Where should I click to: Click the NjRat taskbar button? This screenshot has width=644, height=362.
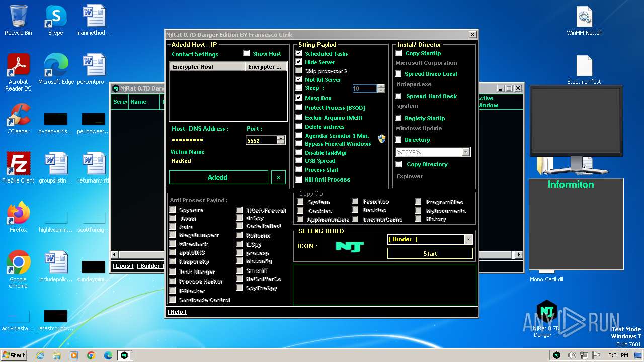click(x=124, y=355)
